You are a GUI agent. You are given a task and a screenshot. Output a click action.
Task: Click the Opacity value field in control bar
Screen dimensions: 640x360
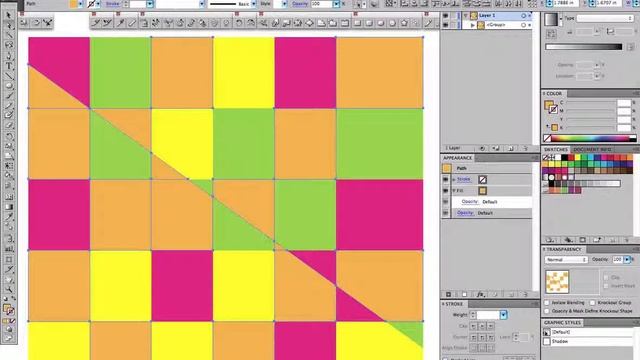click(x=321, y=4)
